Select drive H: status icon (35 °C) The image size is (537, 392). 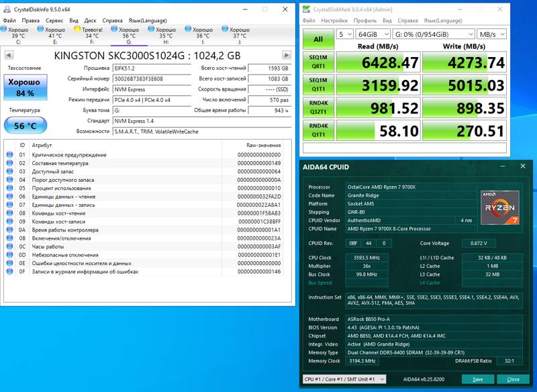pyautogui.click(x=151, y=29)
